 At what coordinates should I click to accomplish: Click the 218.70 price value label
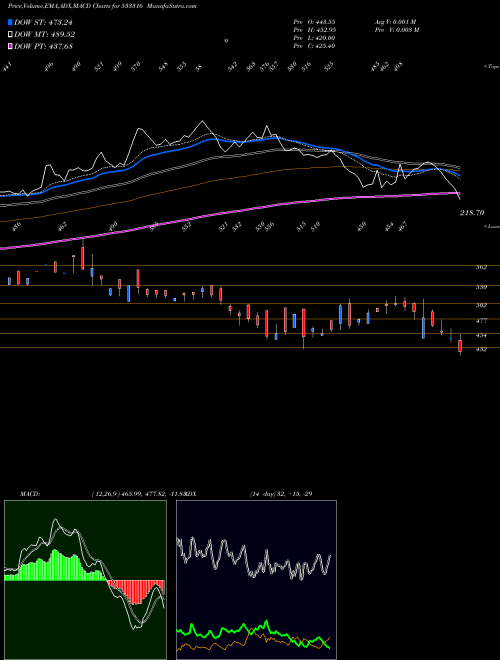(x=472, y=213)
